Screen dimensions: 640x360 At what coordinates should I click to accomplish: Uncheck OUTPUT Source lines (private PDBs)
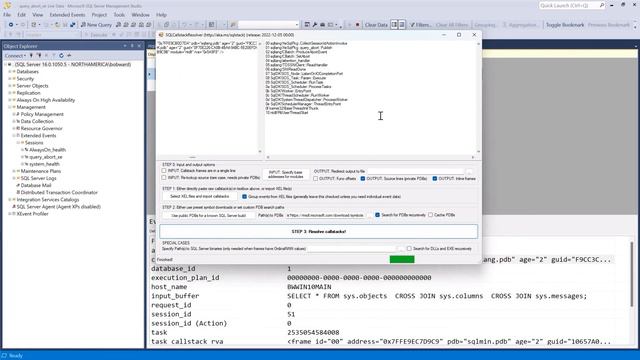click(363, 179)
